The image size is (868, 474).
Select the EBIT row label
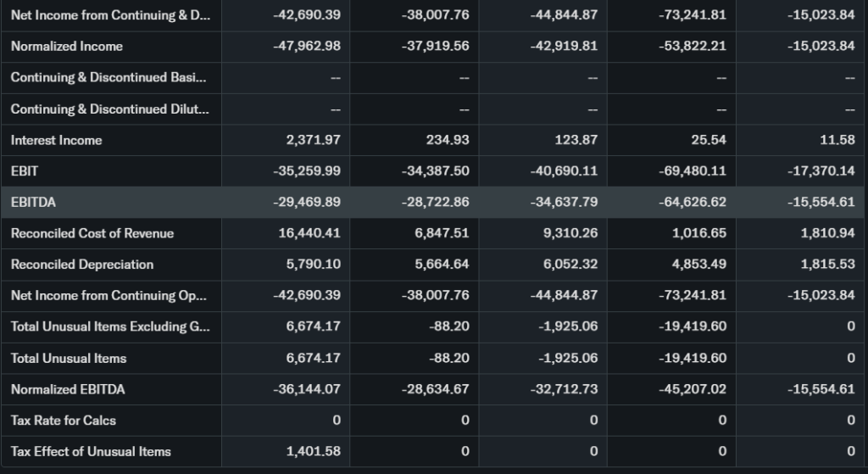[25, 171]
